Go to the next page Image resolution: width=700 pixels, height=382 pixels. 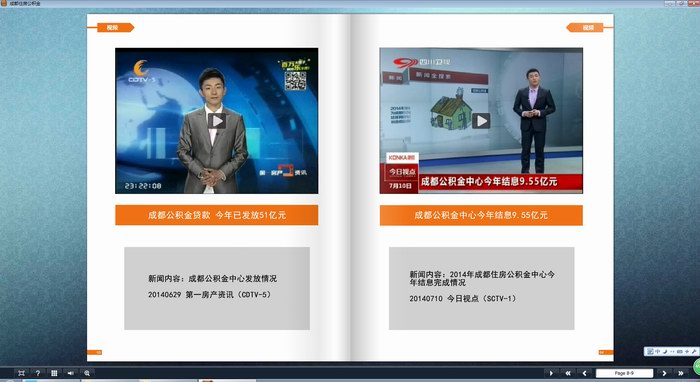pyautogui.click(x=664, y=373)
